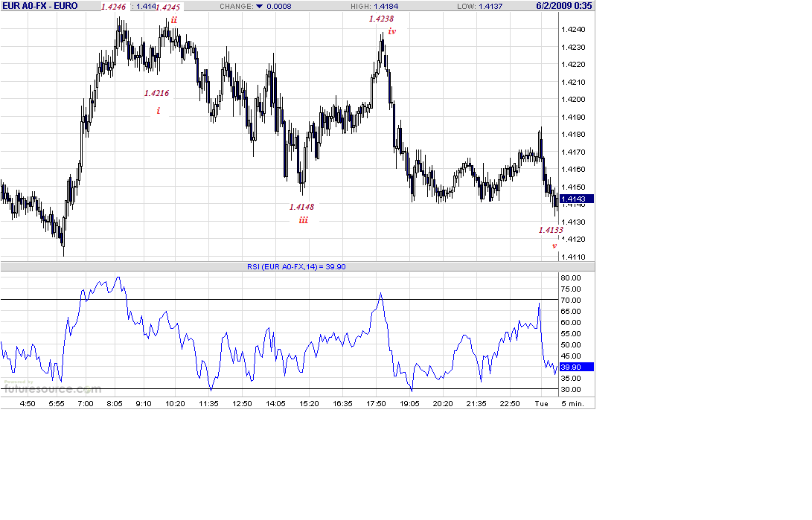Click the 16:35 time axis label

pos(342,404)
